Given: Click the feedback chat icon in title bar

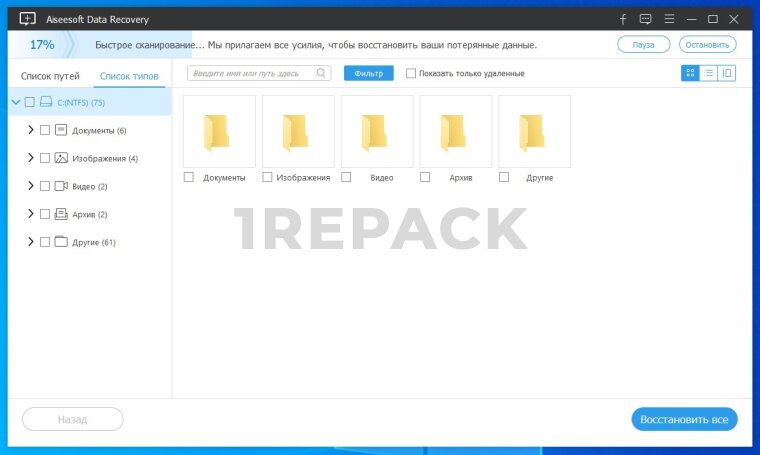Looking at the screenshot, I should pos(645,19).
